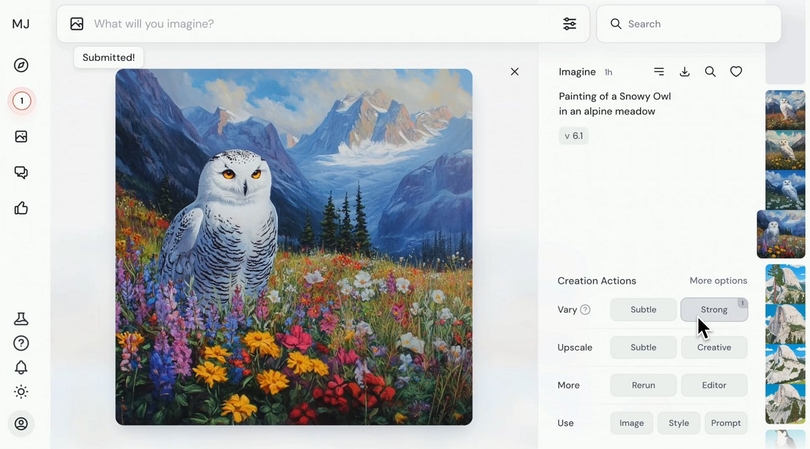
Task: Expand More options in Creation Actions
Action: click(718, 281)
